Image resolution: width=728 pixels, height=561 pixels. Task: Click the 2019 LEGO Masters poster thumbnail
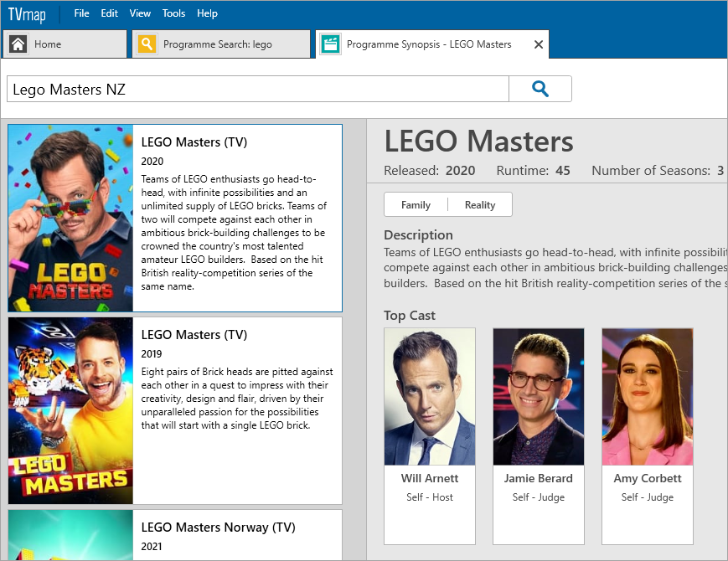coord(70,410)
